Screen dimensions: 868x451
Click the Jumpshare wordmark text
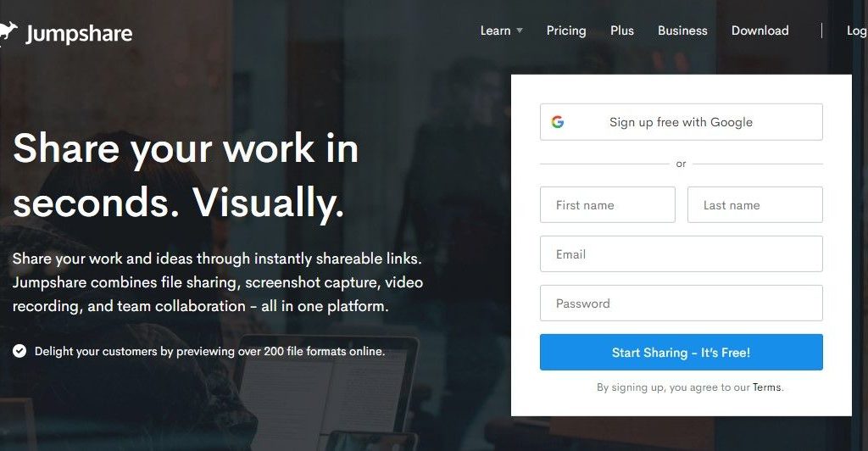click(x=79, y=34)
